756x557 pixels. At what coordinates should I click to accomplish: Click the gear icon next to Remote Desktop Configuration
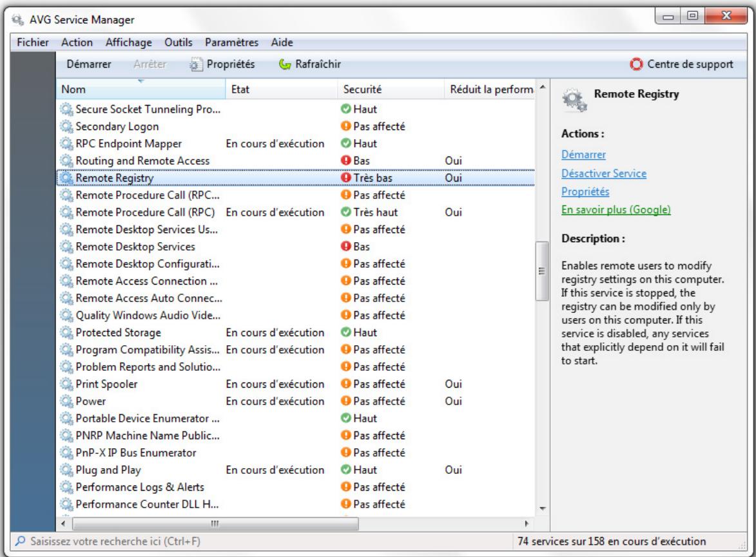66,263
